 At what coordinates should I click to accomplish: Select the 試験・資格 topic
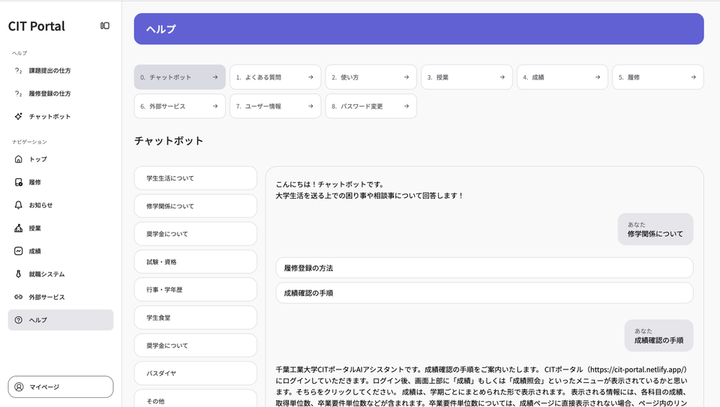tap(195, 261)
